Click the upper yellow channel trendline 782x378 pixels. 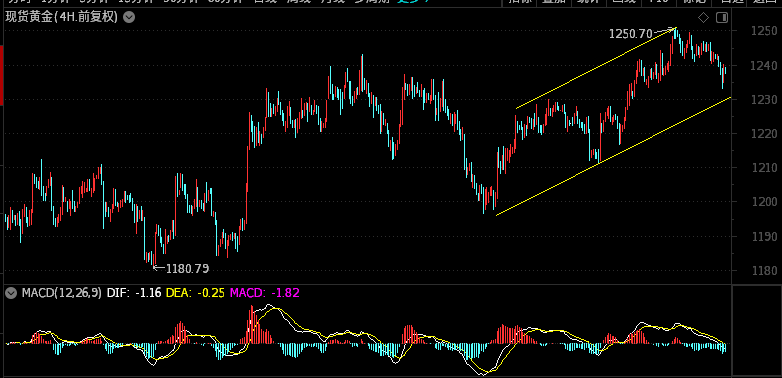coord(596,67)
